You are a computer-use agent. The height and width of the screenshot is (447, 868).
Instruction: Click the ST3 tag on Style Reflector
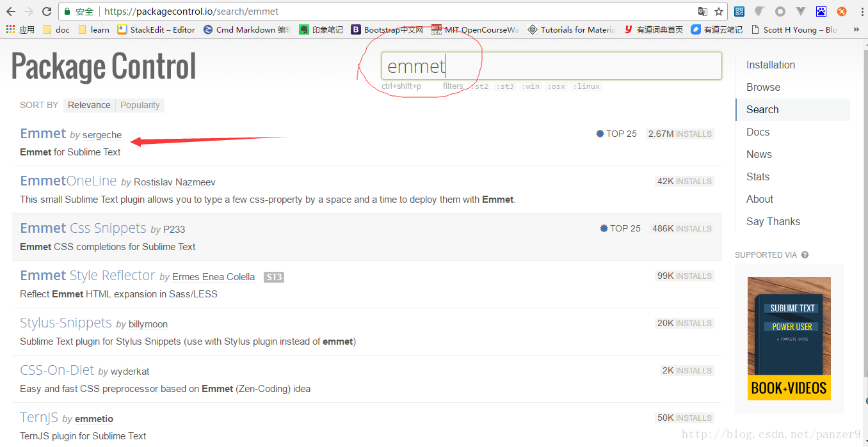(274, 277)
